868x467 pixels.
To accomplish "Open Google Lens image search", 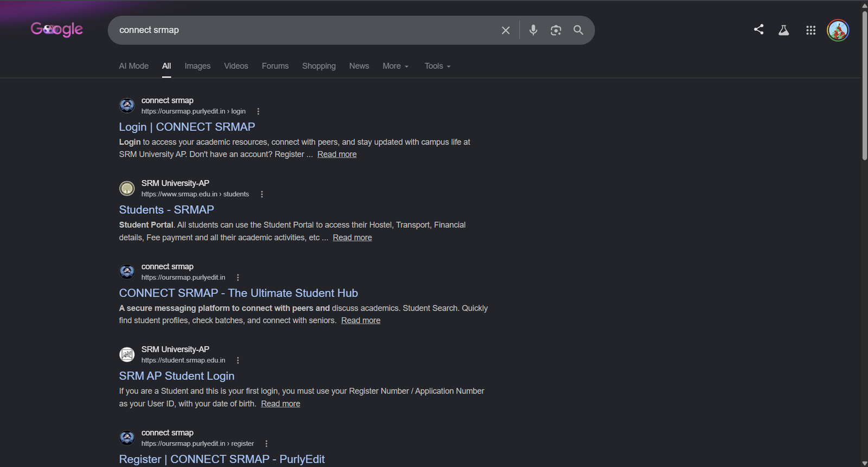I will pos(556,30).
